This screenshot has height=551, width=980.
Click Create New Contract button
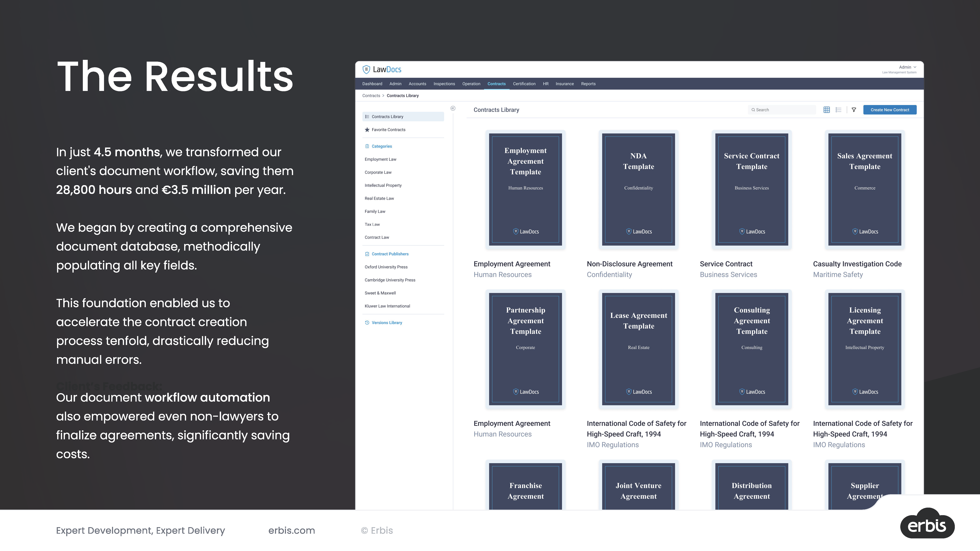tap(890, 110)
